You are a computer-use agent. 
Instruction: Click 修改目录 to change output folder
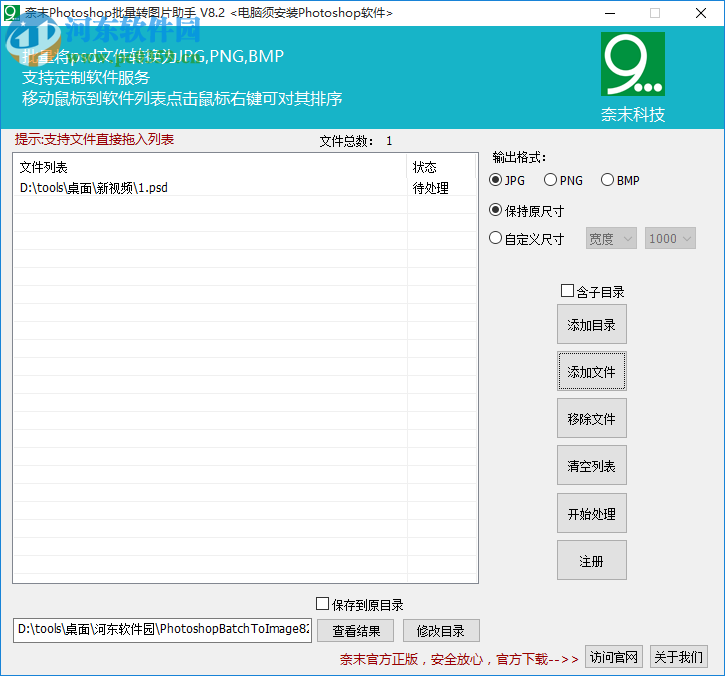click(441, 631)
